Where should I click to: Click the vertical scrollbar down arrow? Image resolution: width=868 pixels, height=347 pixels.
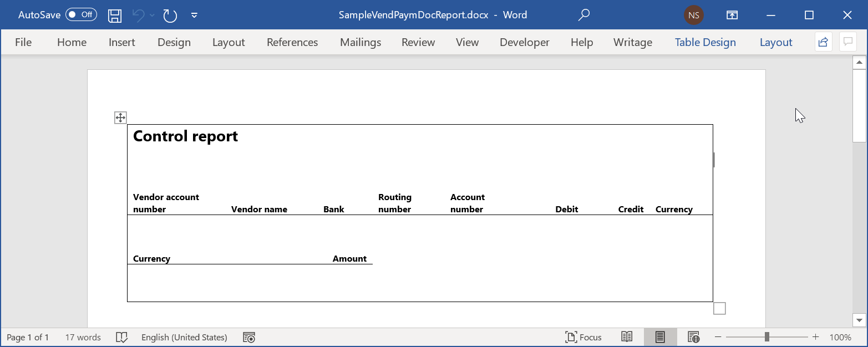pyautogui.click(x=859, y=320)
